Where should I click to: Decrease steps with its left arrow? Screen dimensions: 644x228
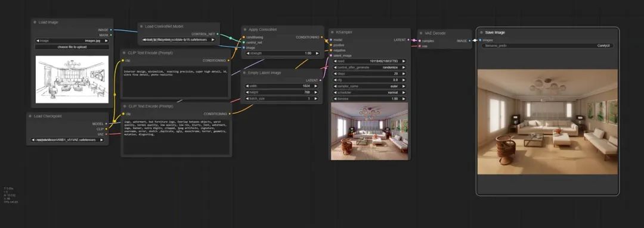(x=335, y=74)
